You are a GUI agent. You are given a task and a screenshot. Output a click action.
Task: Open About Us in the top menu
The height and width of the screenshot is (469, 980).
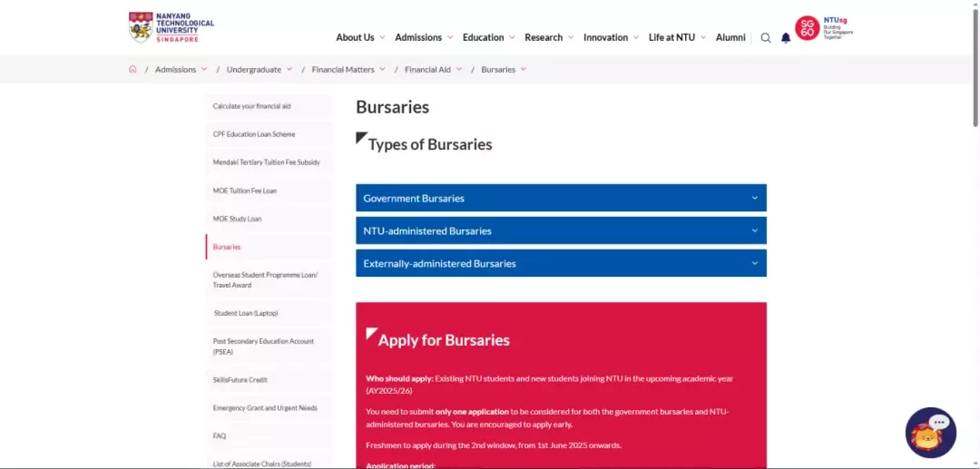coord(355,37)
